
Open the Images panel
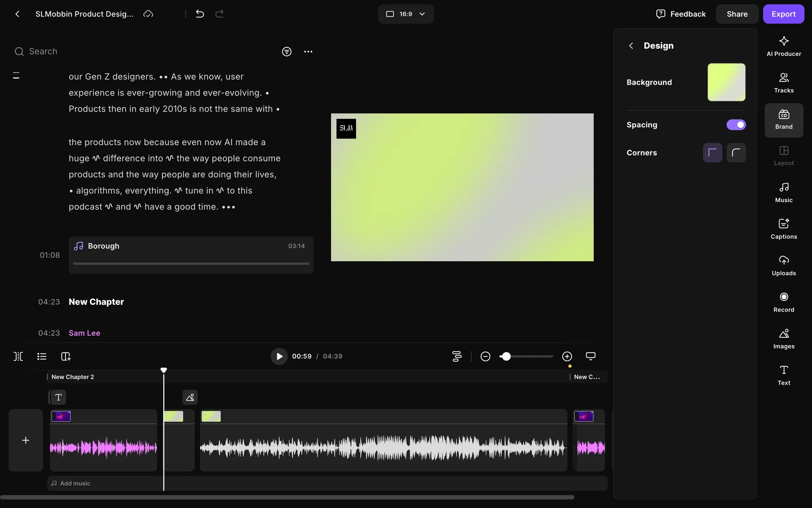pos(783,339)
